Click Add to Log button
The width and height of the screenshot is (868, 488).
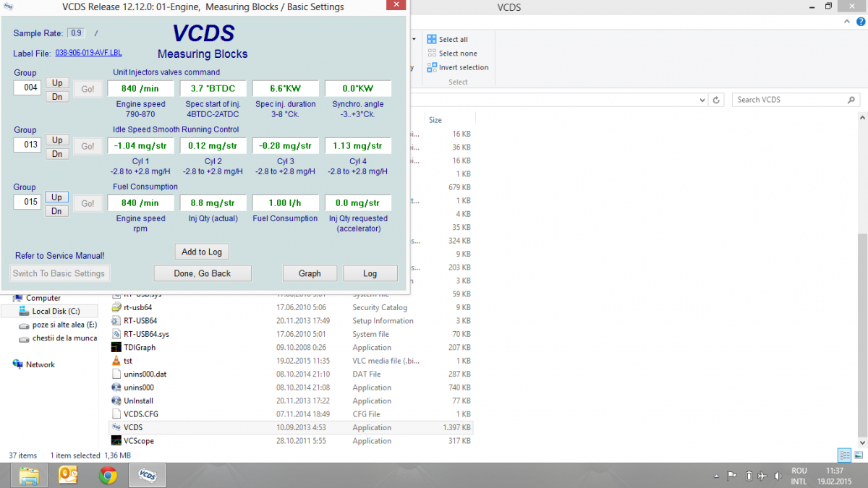(202, 252)
